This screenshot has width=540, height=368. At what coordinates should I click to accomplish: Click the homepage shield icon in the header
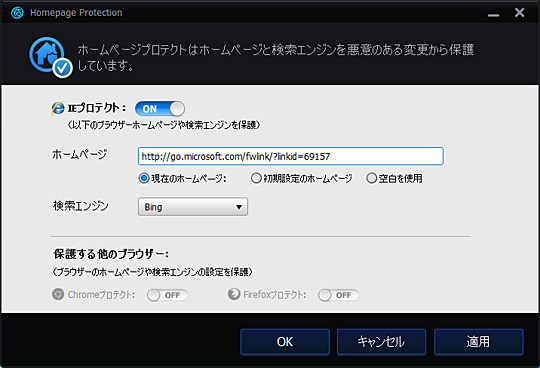click(50, 57)
